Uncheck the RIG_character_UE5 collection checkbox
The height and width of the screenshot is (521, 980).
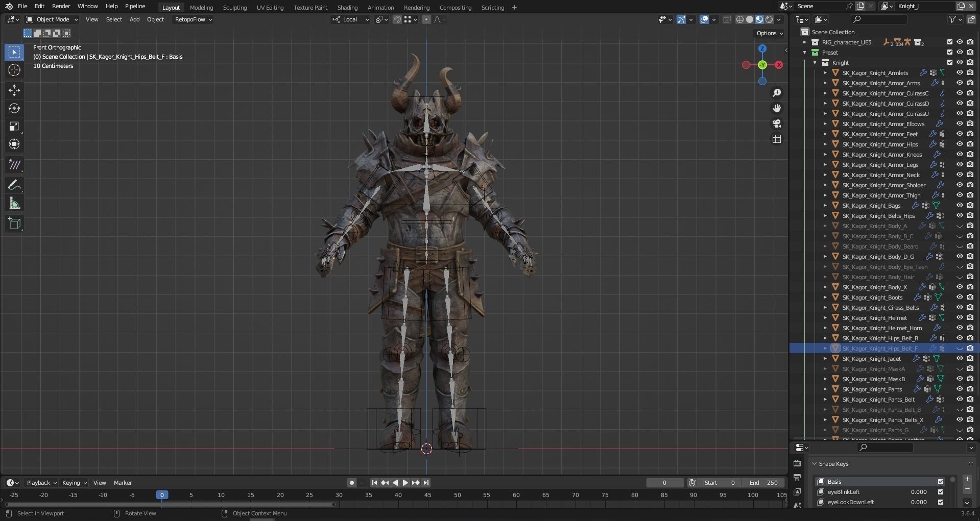950,42
